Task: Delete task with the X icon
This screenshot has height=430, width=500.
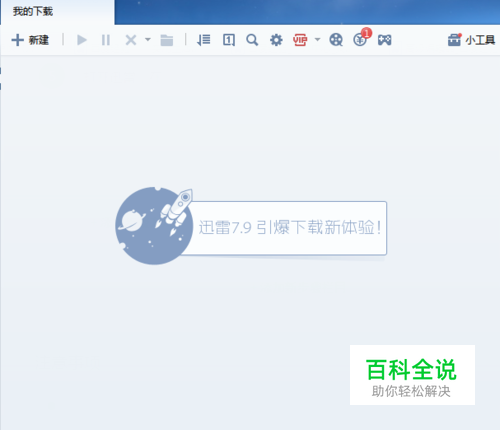Action: 131,40
